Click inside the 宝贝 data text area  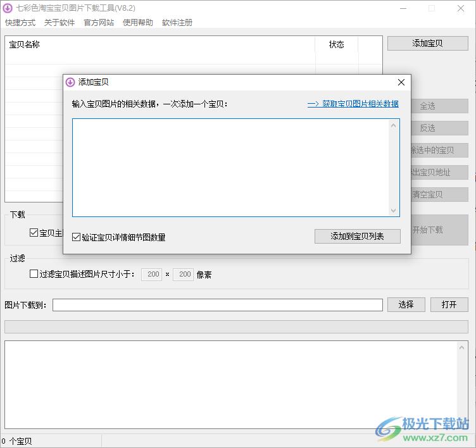230,167
